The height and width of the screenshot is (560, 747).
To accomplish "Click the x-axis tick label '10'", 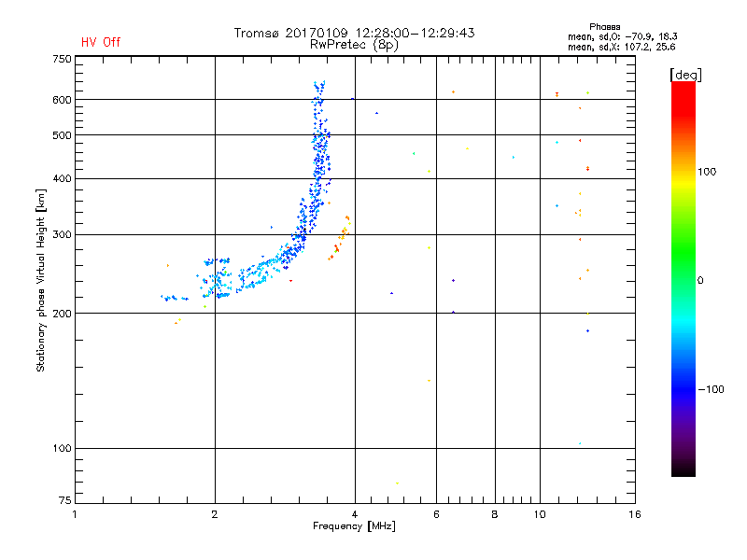I will coord(540,514).
